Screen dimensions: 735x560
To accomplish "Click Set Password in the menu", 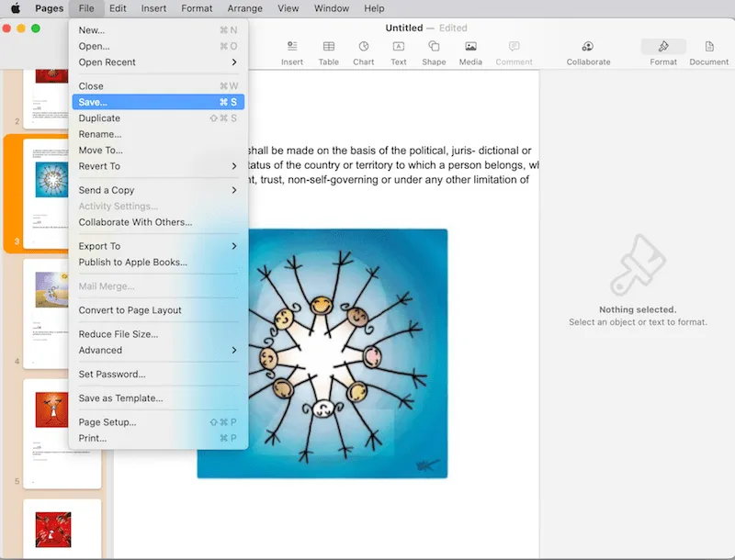I will (x=104, y=374).
